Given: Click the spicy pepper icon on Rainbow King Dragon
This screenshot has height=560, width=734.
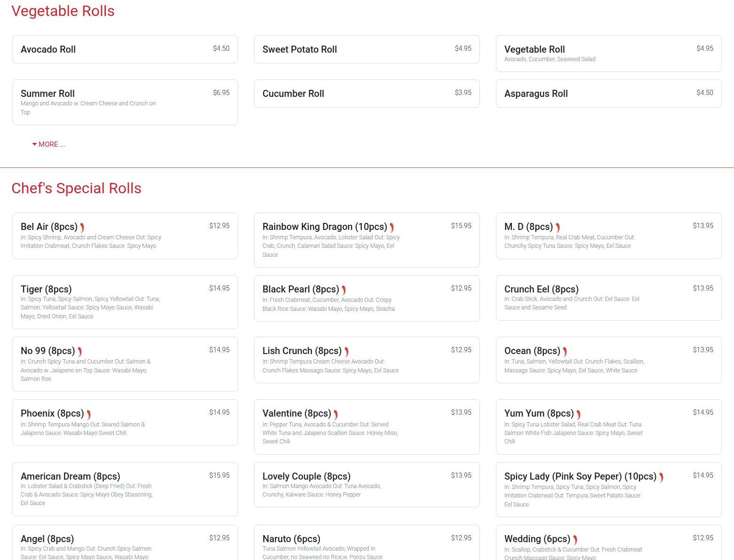Looking at the screenshot, I should click(x=391, y=228).
